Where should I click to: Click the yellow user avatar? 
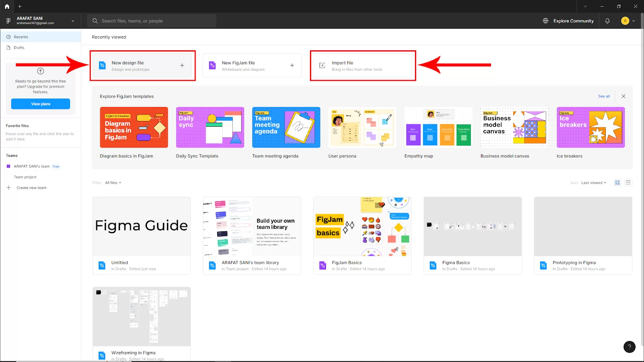click(x=625, y=21)
